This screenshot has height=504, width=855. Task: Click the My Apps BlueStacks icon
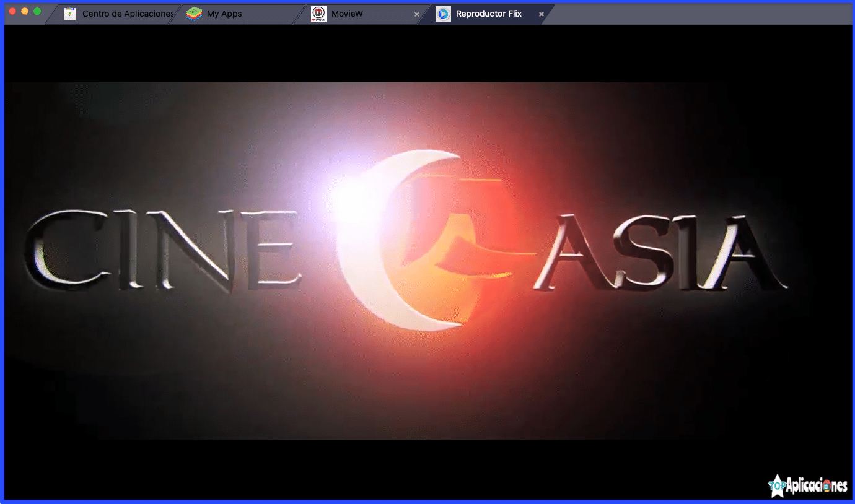(x=193, y=13)
